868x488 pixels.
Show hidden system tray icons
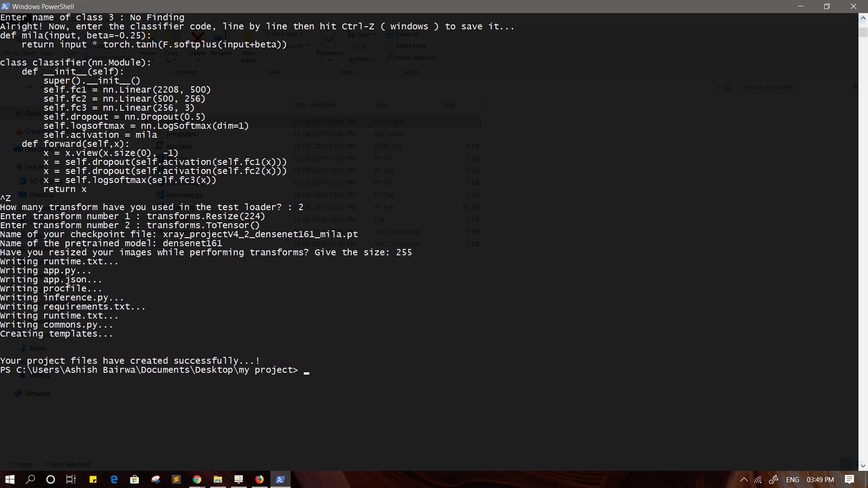(x=744, y=480)
